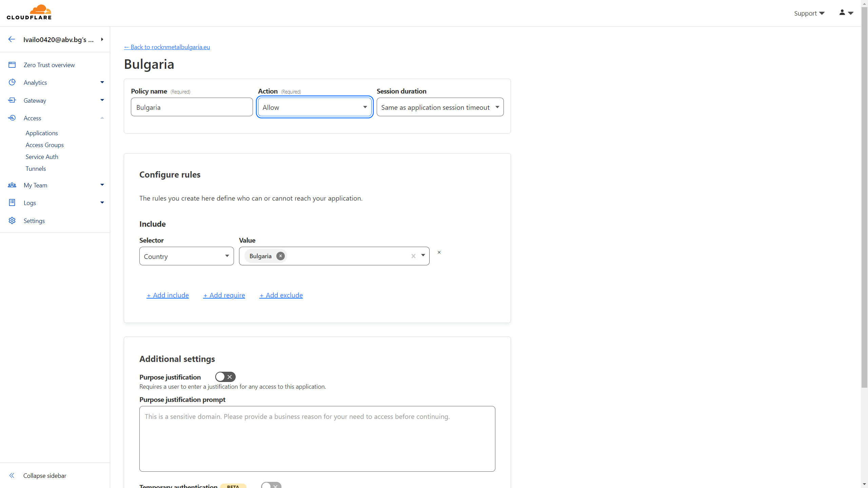Open the Action dropdown set to Allow
This screenshot has height=488, width=868.
(315, 107)
